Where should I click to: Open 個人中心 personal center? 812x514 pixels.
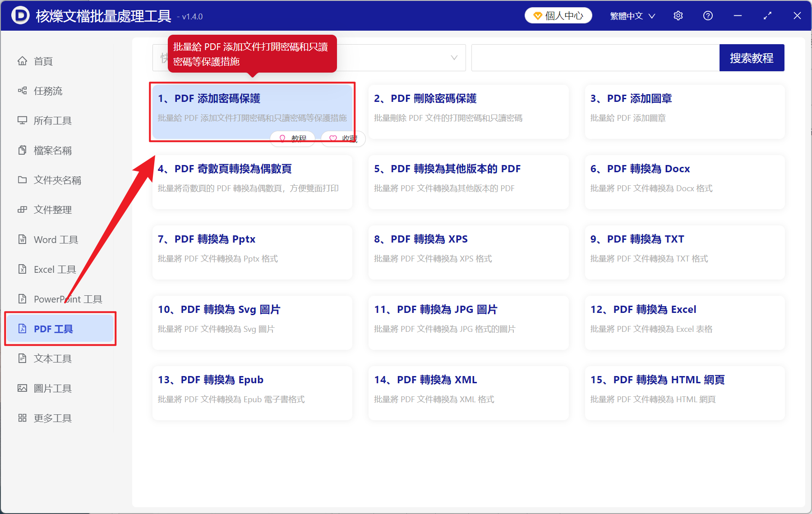(558, 15)
